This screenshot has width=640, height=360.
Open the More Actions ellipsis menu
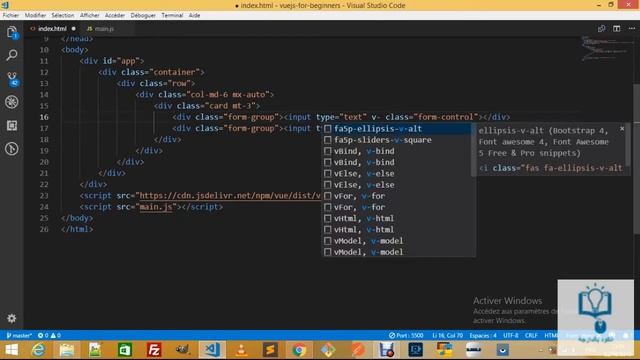(632, 29)
